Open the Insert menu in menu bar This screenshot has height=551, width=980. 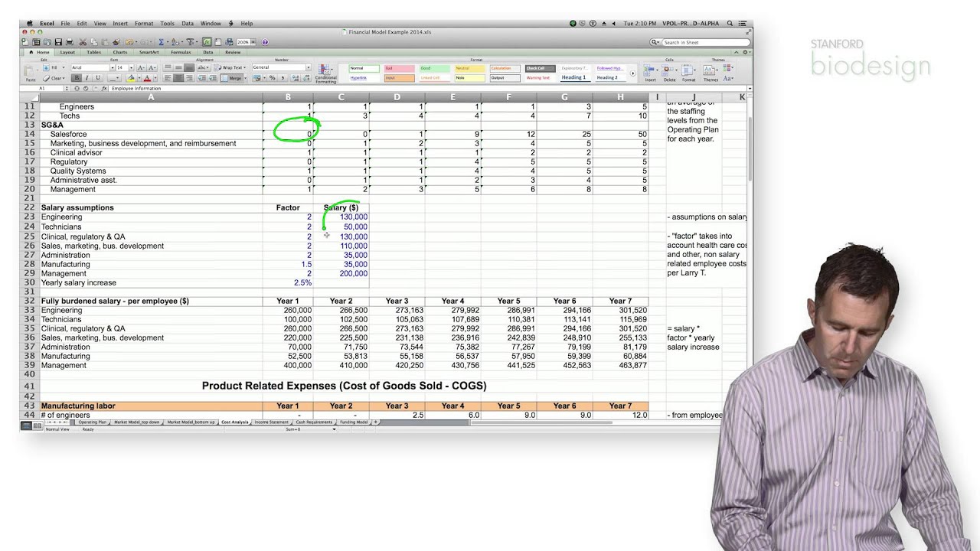tap(120, 24)
